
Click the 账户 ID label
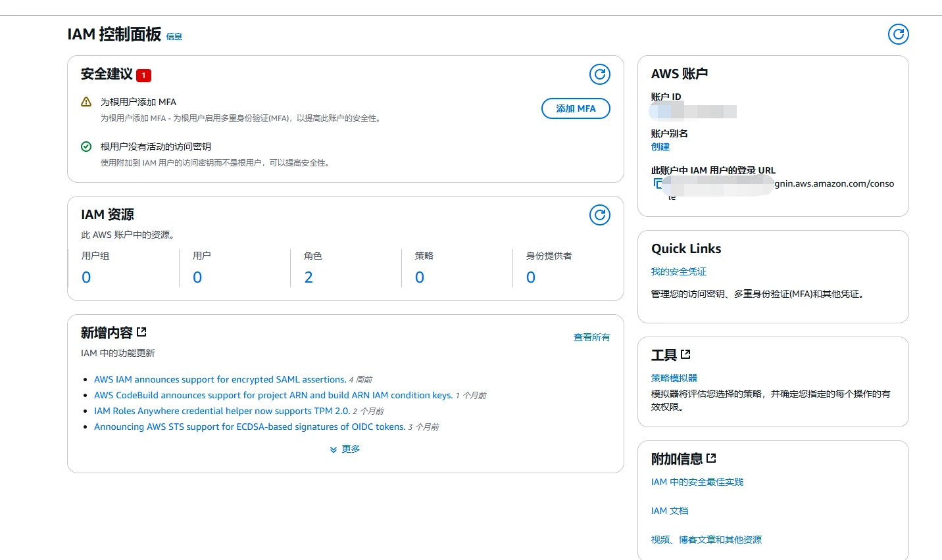(666, 97)
